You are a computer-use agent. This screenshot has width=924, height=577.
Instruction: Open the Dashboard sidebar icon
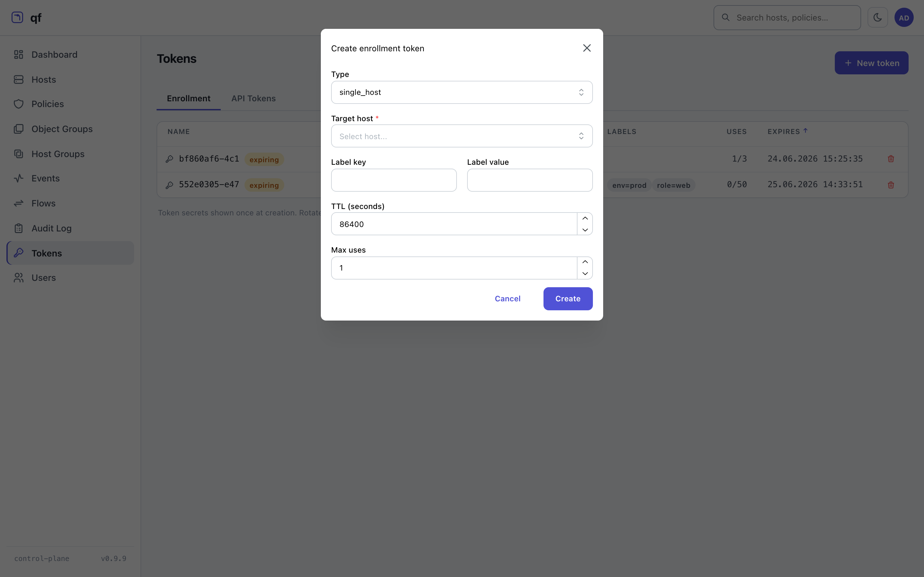click(19, 54)
